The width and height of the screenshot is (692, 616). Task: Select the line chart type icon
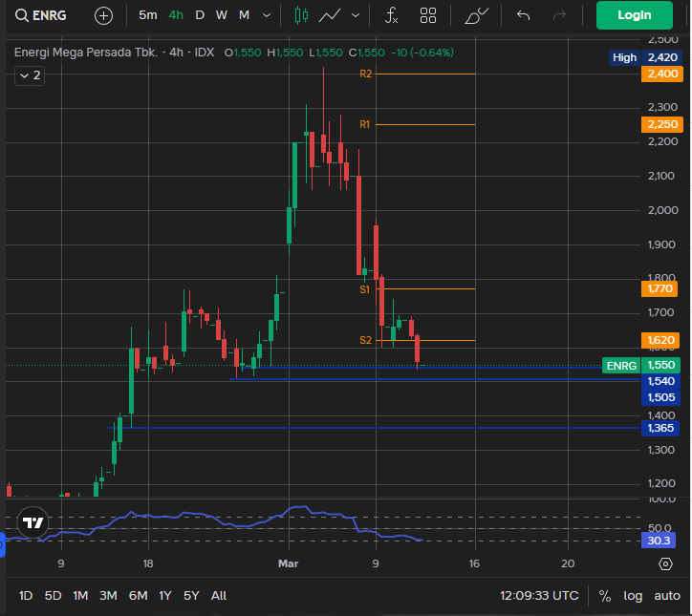pos(331,15)
